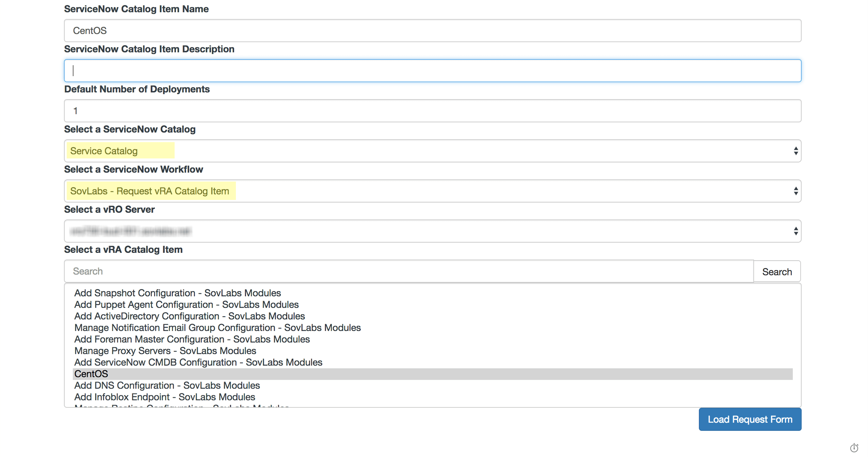Open the vRO Server dropdown

point(432,231)
